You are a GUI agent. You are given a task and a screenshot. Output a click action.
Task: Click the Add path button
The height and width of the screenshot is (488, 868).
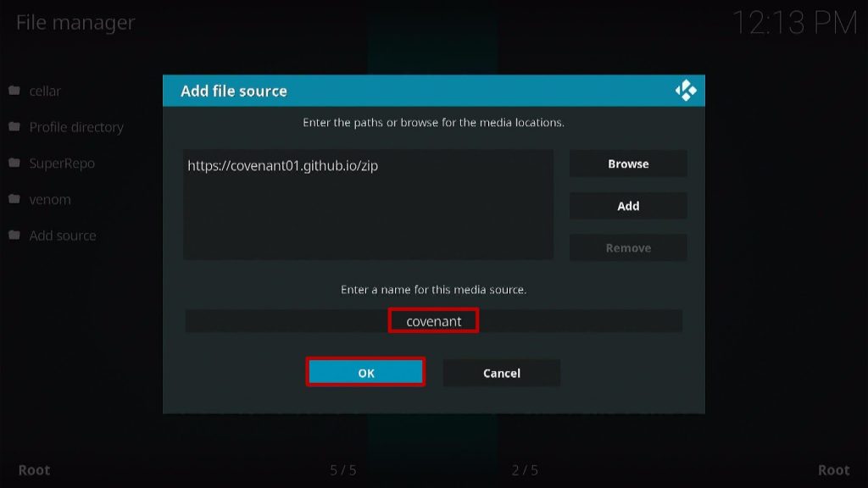point(628,206)
